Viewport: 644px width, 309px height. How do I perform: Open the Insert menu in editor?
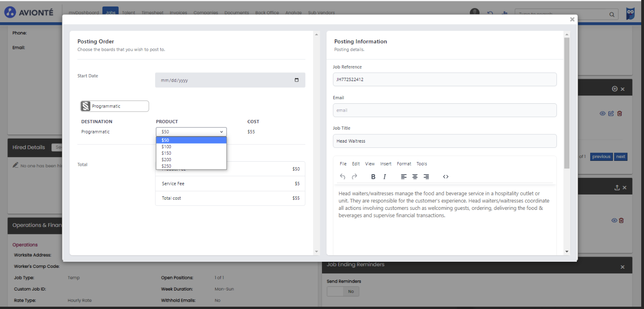point(385,164)
